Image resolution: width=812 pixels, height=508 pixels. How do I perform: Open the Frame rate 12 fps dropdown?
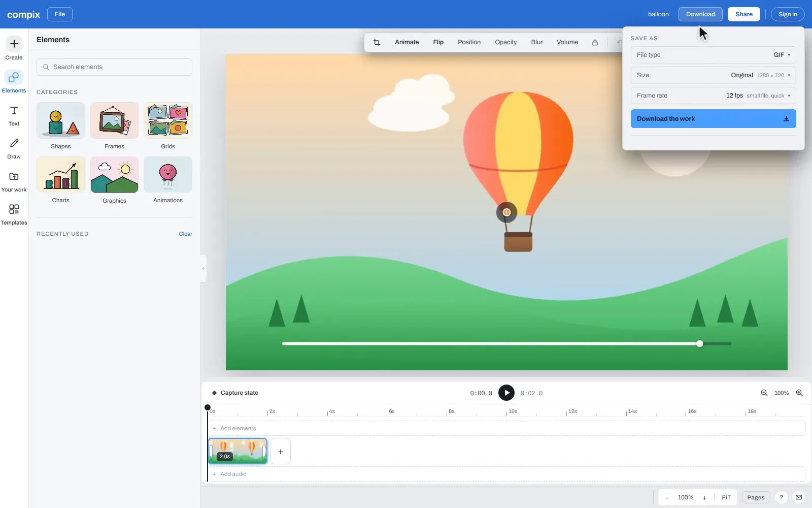pos(713,96)
